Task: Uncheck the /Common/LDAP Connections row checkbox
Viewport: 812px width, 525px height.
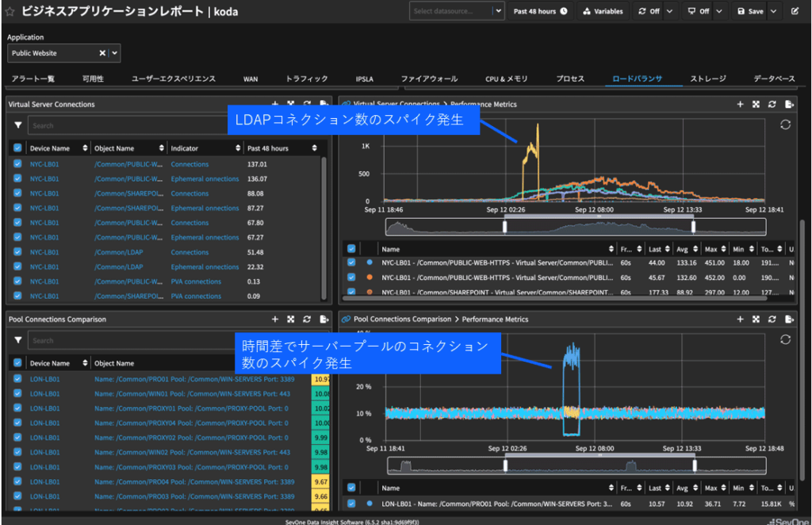Action: point(17,252)
